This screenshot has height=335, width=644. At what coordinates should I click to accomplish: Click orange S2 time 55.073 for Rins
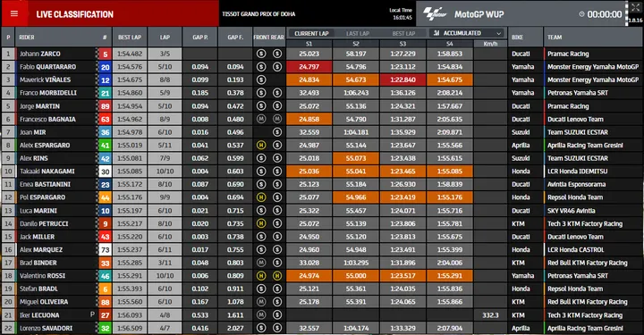356,158
